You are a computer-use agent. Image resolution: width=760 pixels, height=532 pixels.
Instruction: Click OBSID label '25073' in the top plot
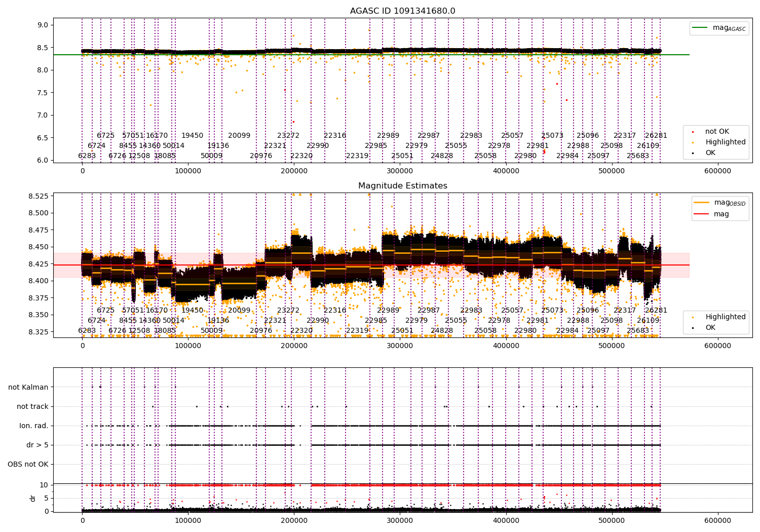552,136
